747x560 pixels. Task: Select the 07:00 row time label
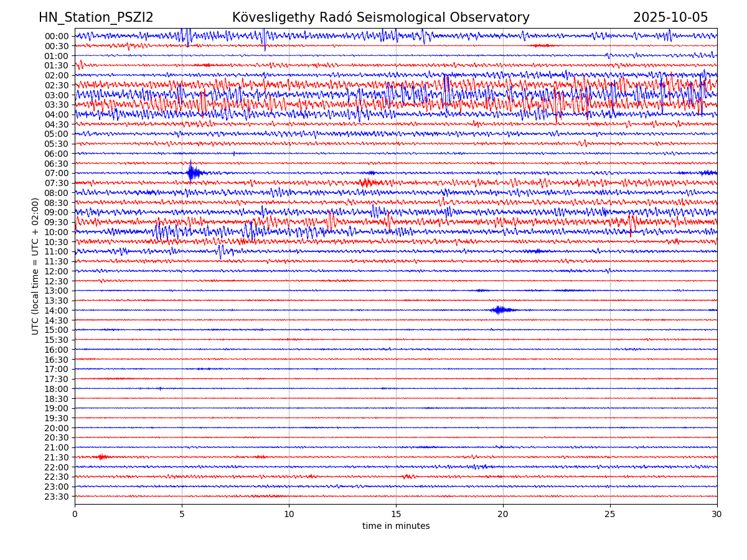pos(56,173)
